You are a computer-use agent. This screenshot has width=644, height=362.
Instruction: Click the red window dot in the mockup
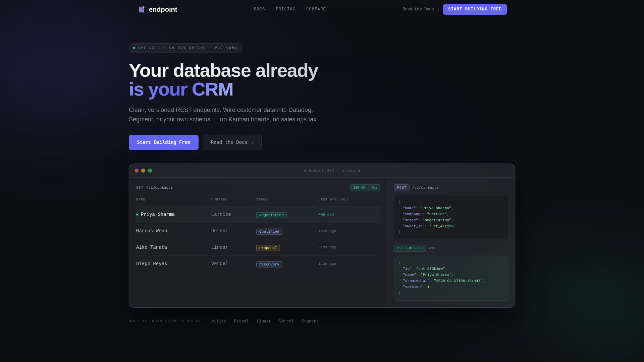pos(137,171)
